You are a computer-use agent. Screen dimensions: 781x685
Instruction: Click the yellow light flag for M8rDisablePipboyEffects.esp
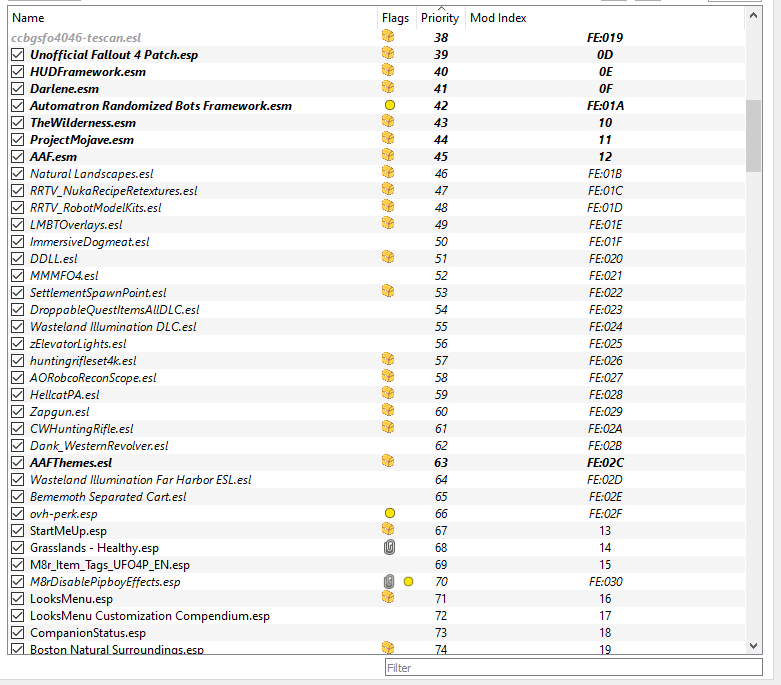(x=408, y=581)
